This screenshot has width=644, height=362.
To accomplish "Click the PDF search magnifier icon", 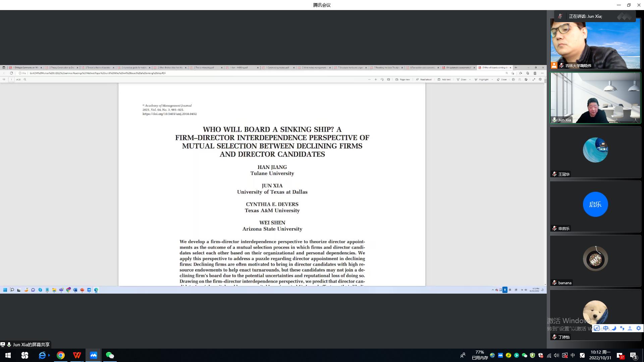I will pos(25,79).
